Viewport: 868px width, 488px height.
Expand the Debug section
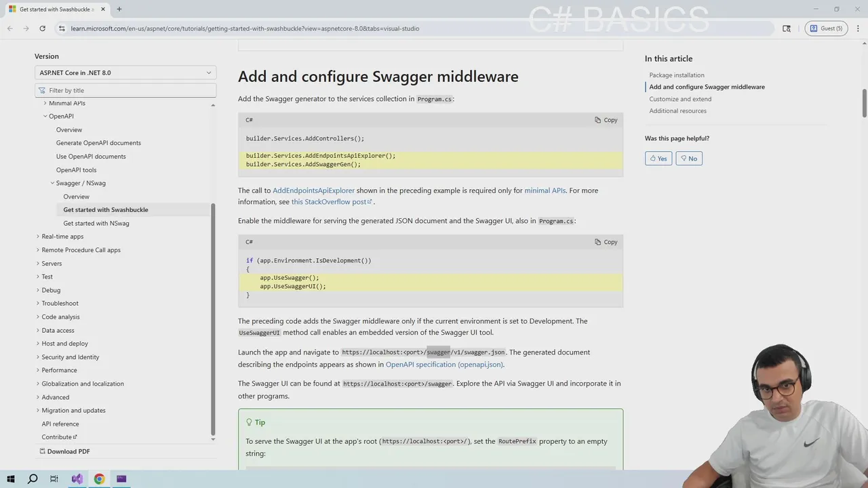click(x=38, y=290)
